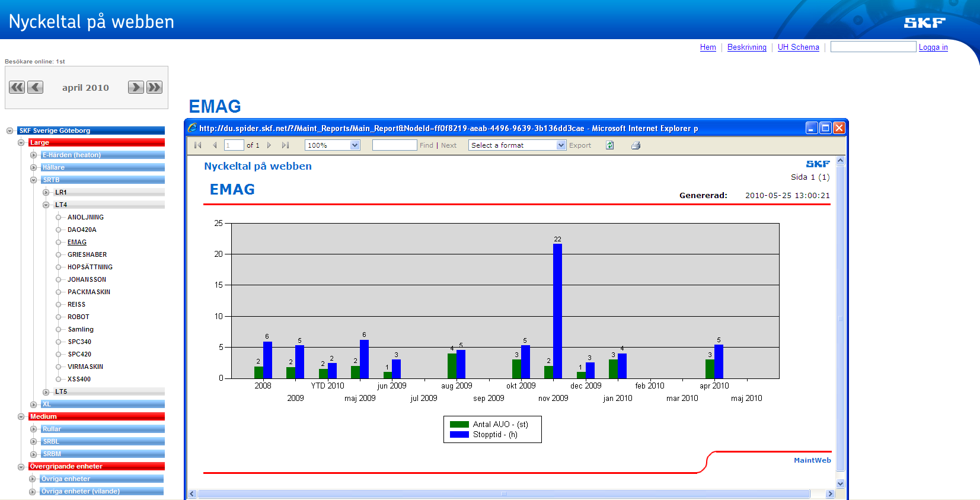Collapse the Medium group

21,417
